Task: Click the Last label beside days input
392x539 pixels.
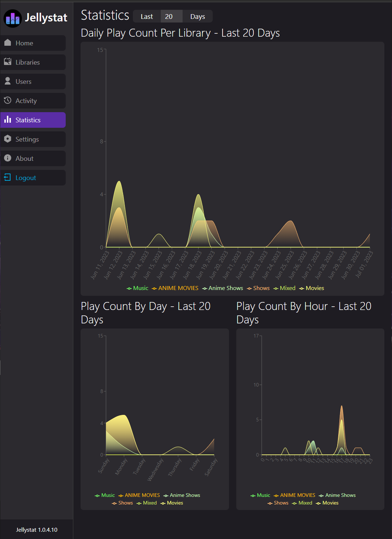Action: [147, 16]
